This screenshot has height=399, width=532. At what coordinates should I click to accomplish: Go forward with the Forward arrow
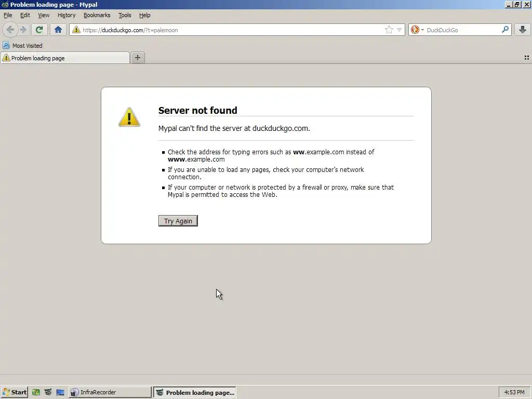point(23,30)
